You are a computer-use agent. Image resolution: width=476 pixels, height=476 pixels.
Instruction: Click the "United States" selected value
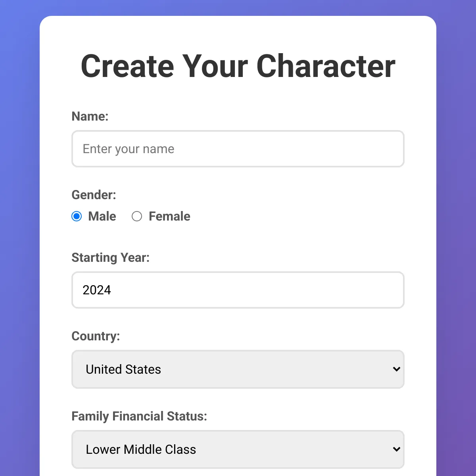pos(123,369)
